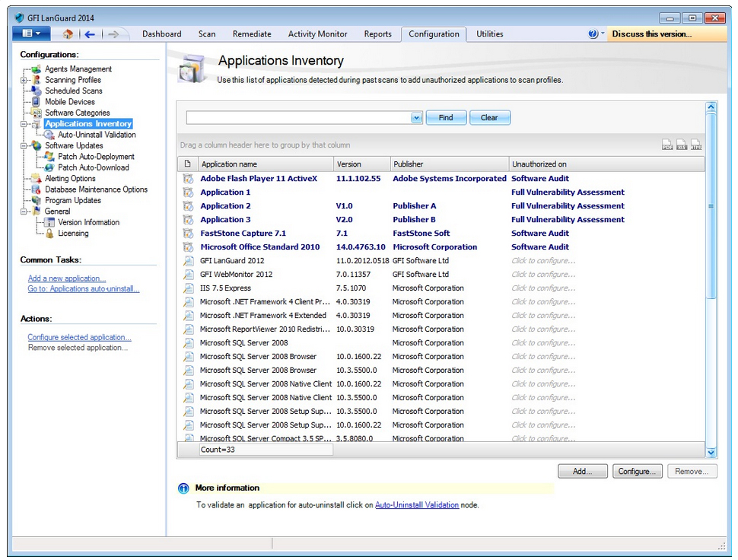This screenshot has height=560, width=738.
Task: Click icon beside GFI LanGuard 2012 row
Action: click(x=188, y=261)
